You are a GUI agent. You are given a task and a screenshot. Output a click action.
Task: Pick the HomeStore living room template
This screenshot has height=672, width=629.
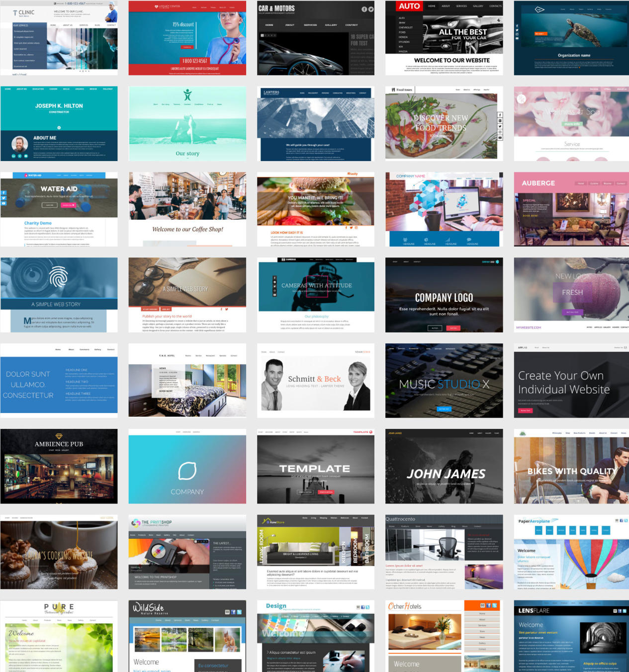316,552
